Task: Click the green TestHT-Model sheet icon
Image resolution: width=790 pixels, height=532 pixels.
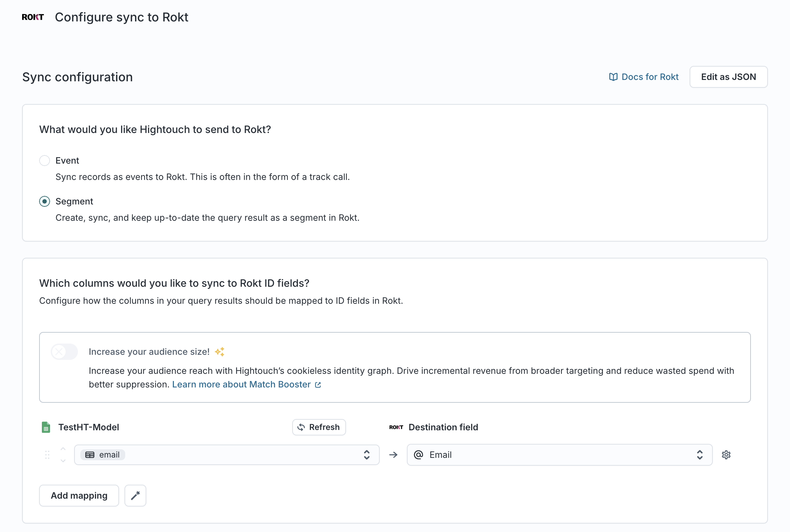Action: click(46, 427)
